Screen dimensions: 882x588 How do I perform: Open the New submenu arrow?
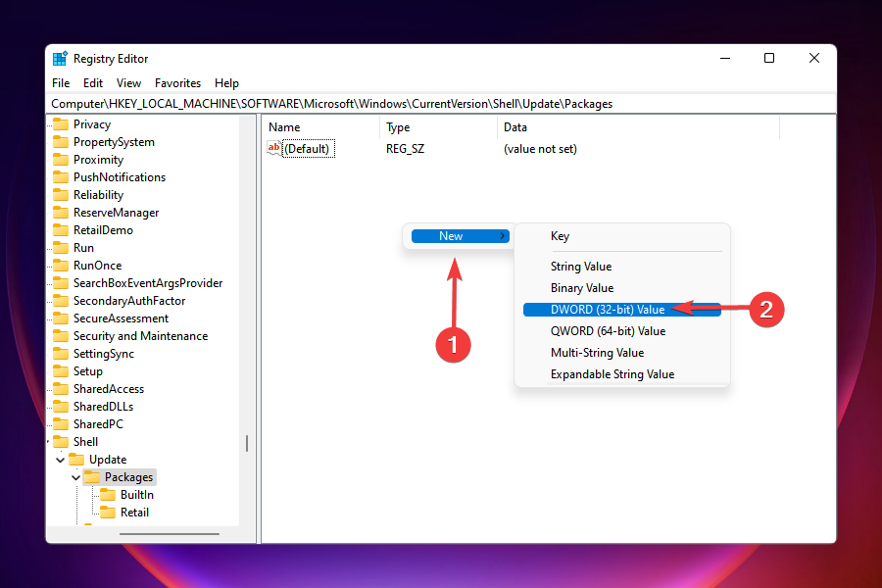tap(503, 236)
